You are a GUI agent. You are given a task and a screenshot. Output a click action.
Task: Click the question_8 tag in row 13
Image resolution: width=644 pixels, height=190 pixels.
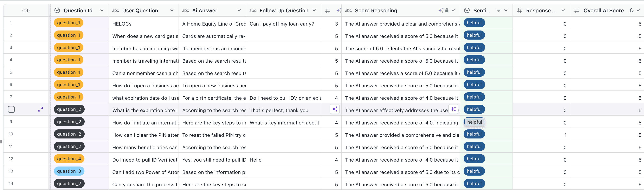(x=69, y=171)
